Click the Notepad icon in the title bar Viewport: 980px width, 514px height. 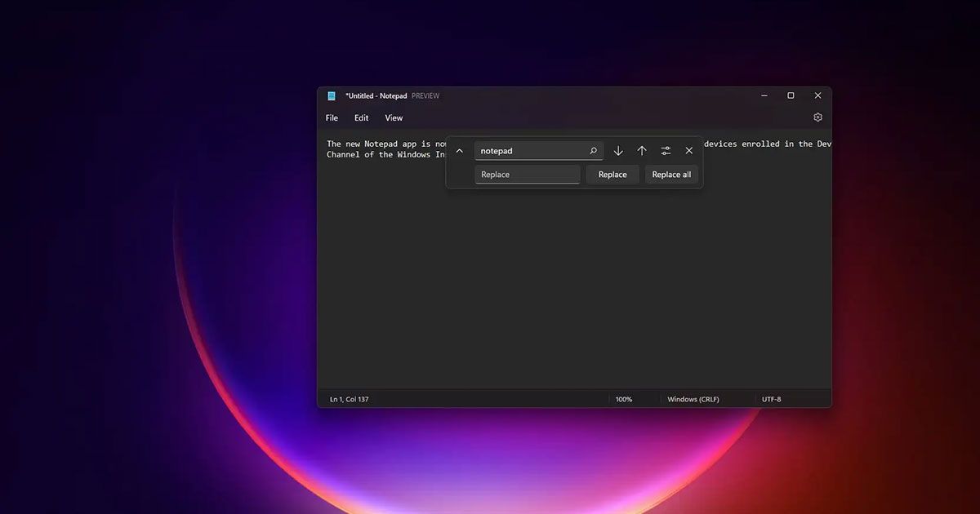pos(333,95)
